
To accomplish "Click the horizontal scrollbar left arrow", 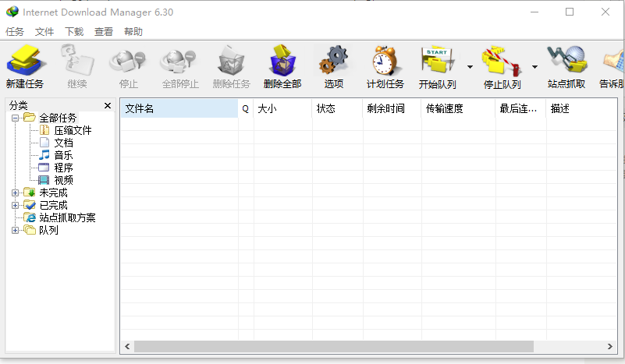I will pos(127,347).
